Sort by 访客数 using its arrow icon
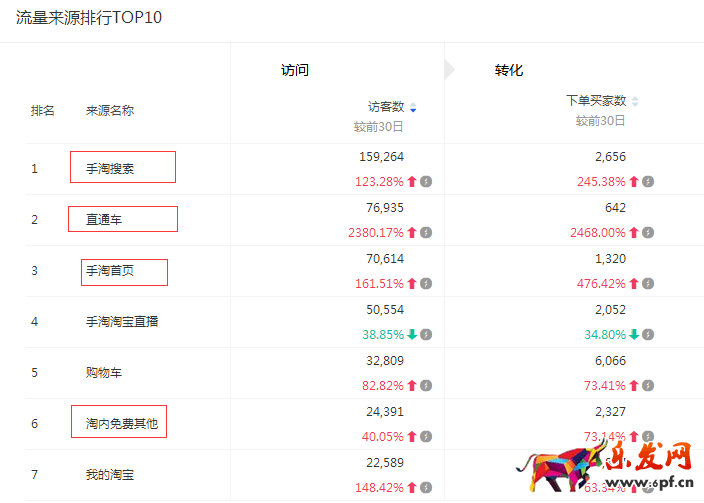Screen dimensions: 704x503 413,107
